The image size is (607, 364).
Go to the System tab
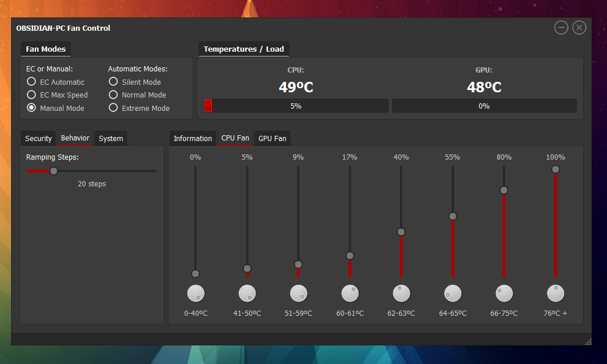110,138
